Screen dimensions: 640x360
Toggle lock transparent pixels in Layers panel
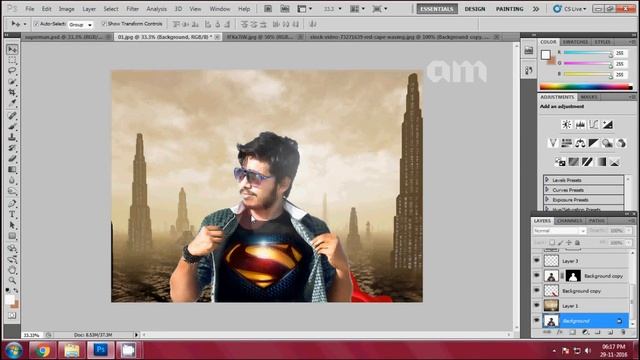click(552, 242)
